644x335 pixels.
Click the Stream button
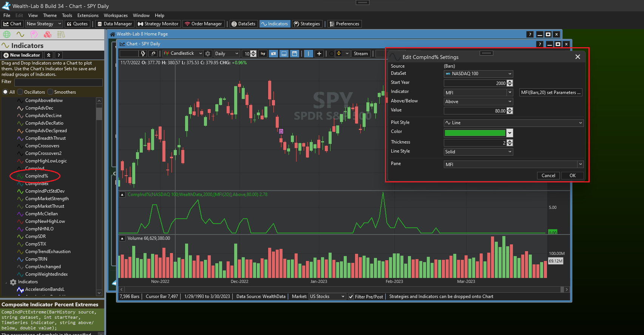361,54
